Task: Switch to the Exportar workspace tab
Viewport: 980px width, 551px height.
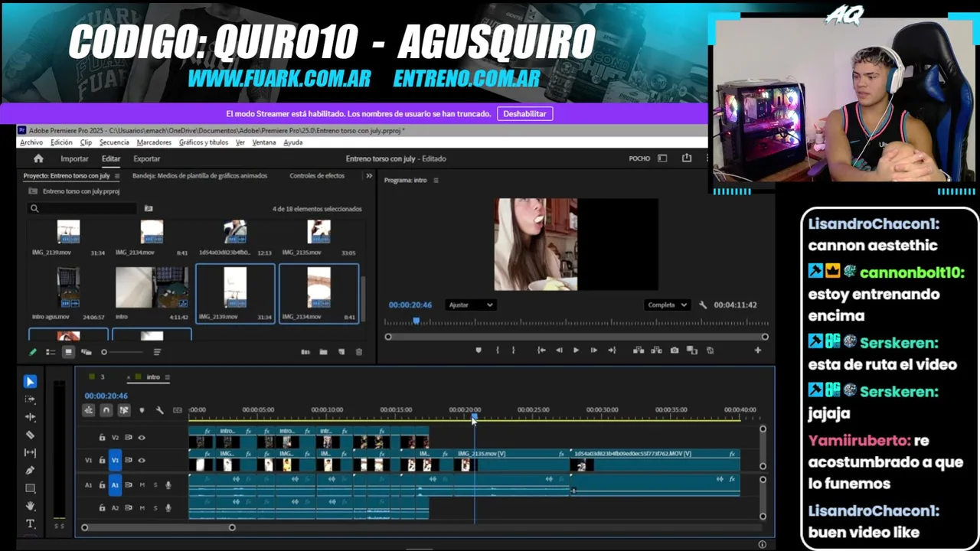Action: pyautogui.click(x=146, y=158)
